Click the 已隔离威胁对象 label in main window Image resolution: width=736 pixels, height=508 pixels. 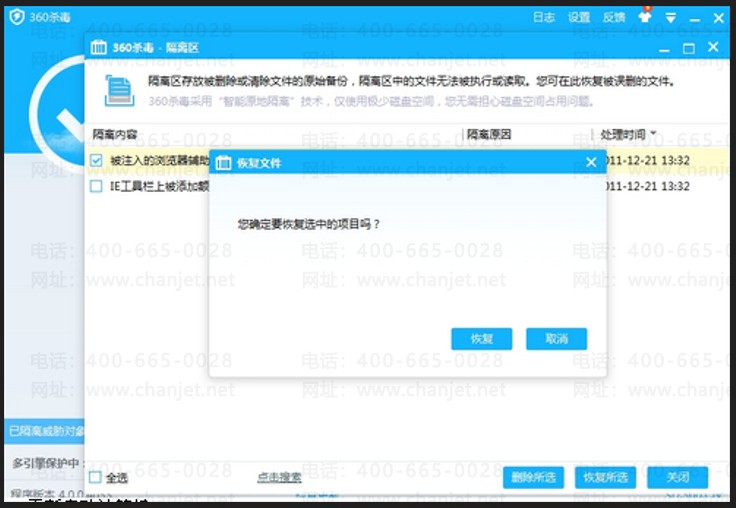point(46,431)
